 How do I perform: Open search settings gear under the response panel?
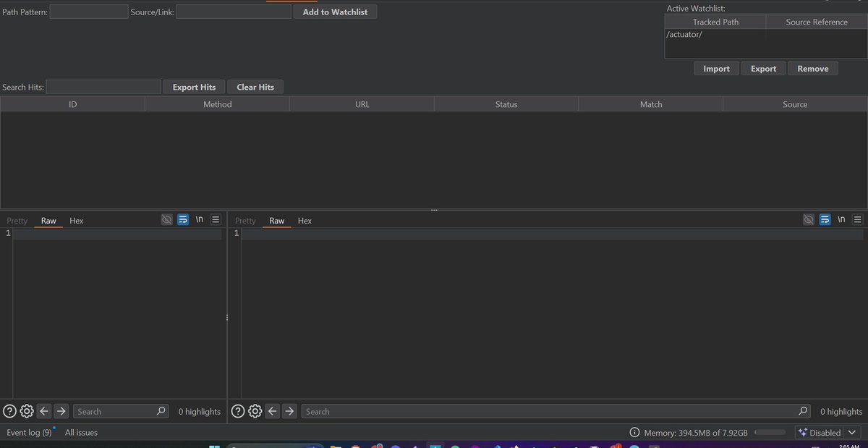point(255,410)
